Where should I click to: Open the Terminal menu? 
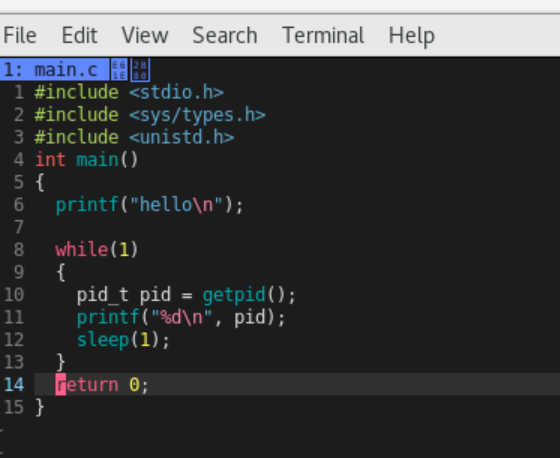pyautogui.click(x=323, y=35)
